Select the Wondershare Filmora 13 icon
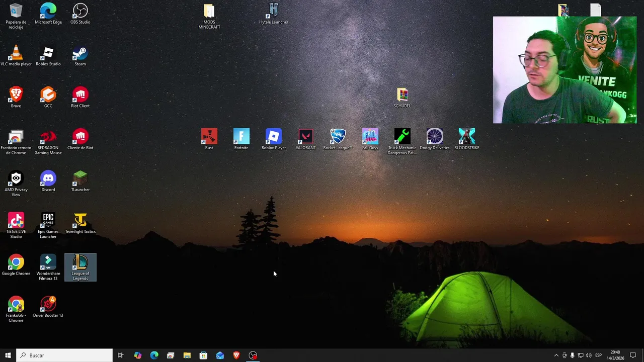The height and width of the screenshot is (362, 644). (x=48, y=267)
